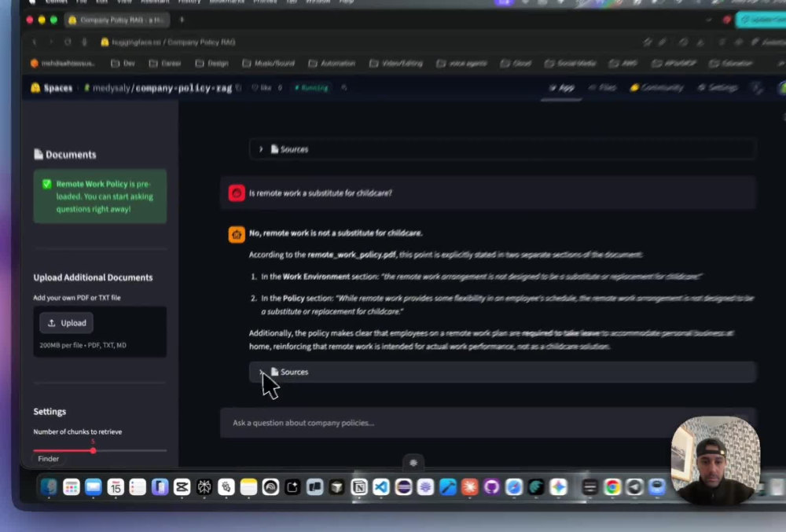This screenshot has height=532, width=786.
Task: Expand the Sources section under the childcare answer
Action: 502,372
